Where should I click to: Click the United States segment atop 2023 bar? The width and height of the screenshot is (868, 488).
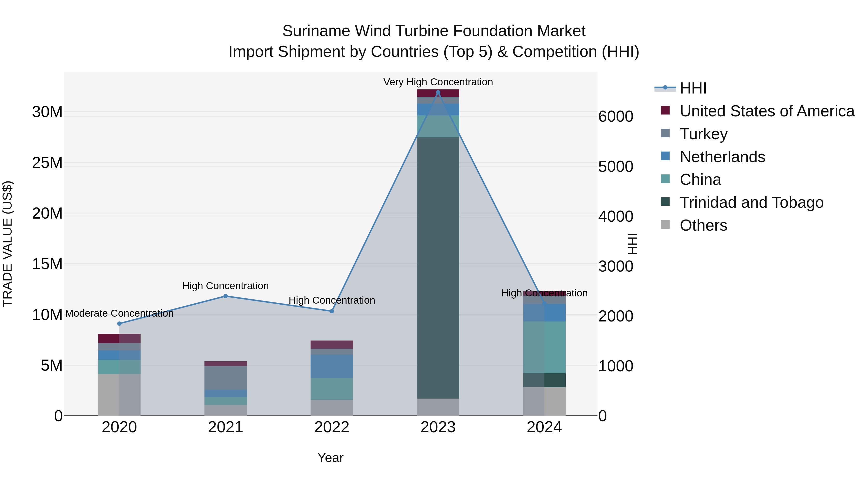(438, 93)
